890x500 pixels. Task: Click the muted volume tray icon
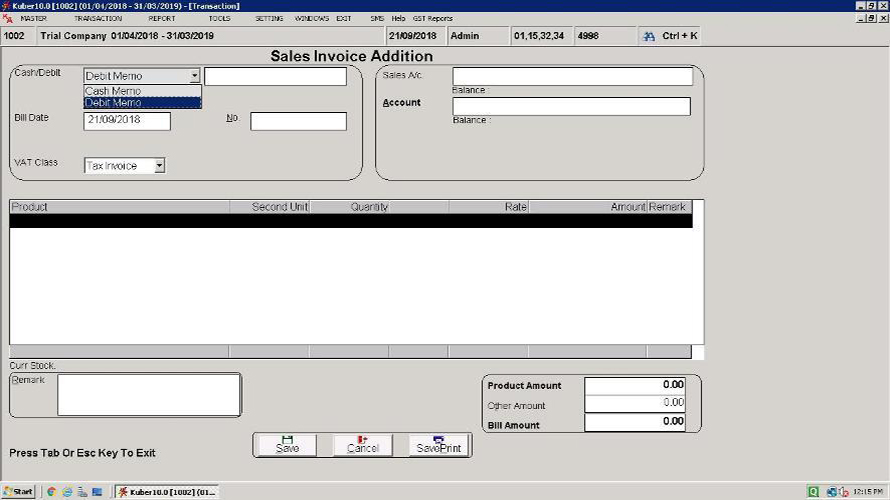844,492
